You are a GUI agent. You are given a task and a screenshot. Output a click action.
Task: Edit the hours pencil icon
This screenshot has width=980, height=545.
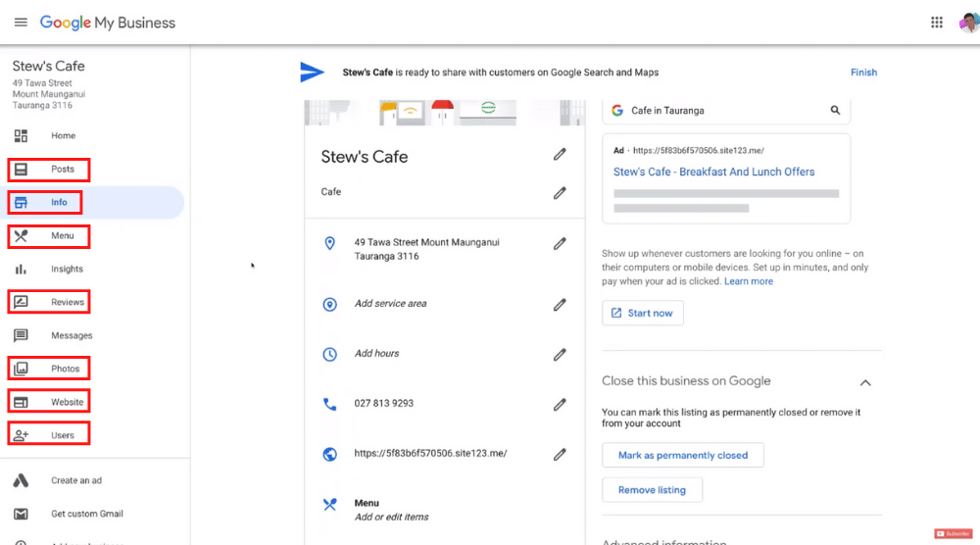(x=560, y=355)
